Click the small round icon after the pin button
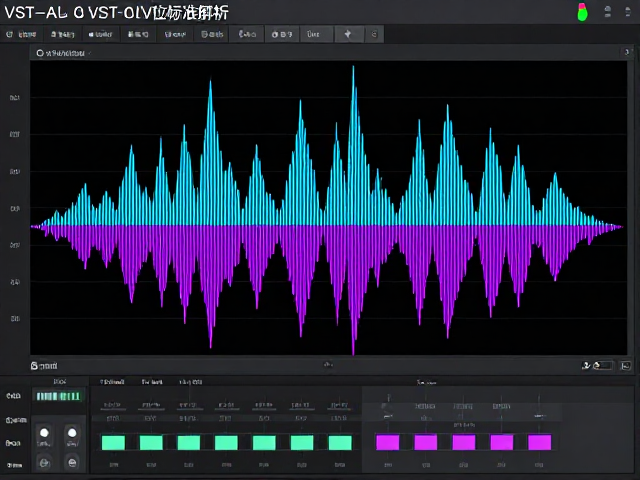 click(374, 34)
